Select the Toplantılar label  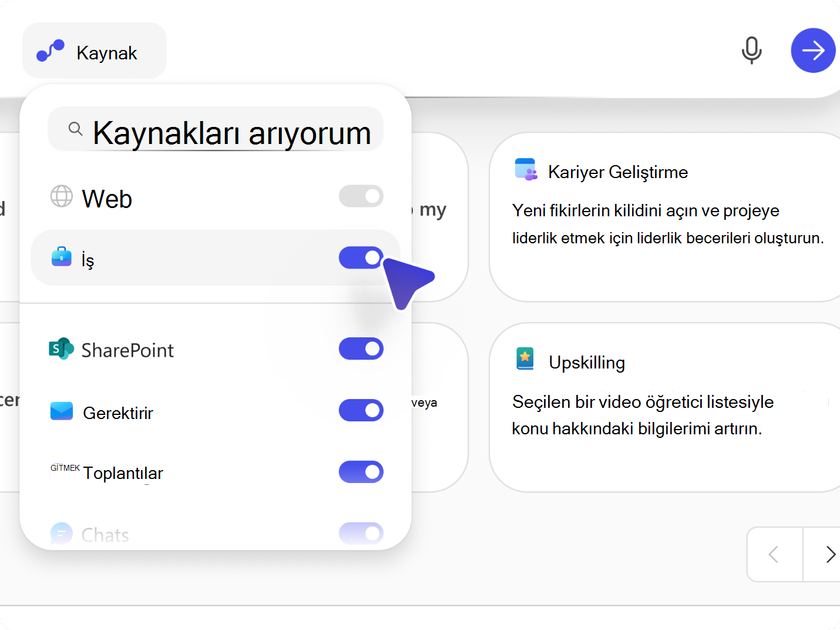123,472
